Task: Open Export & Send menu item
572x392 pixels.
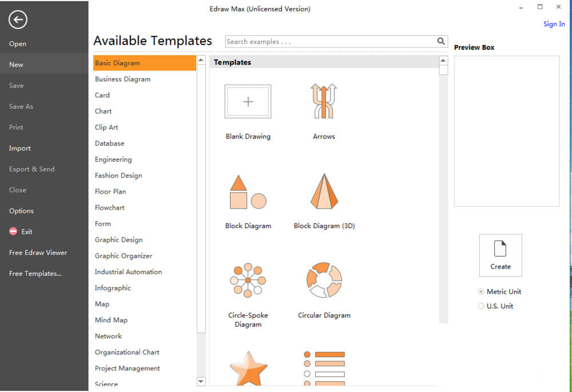Action: coord(44,169)
